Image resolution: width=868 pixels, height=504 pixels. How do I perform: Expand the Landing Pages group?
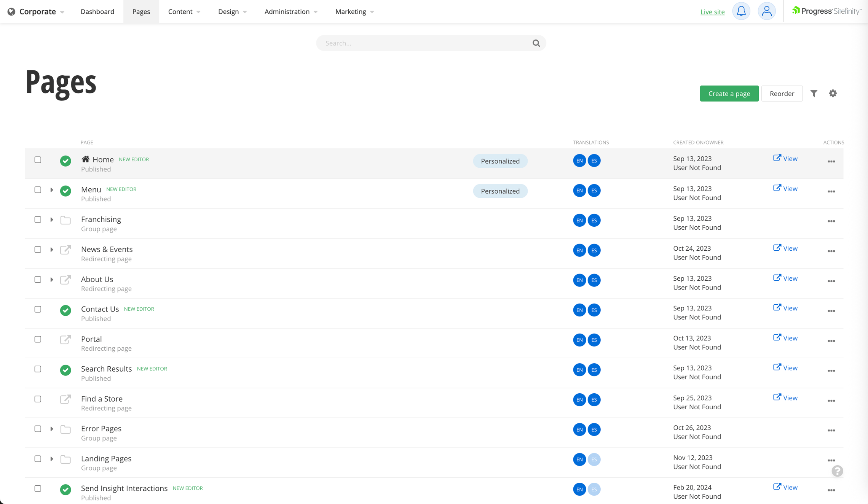(52, 459)
